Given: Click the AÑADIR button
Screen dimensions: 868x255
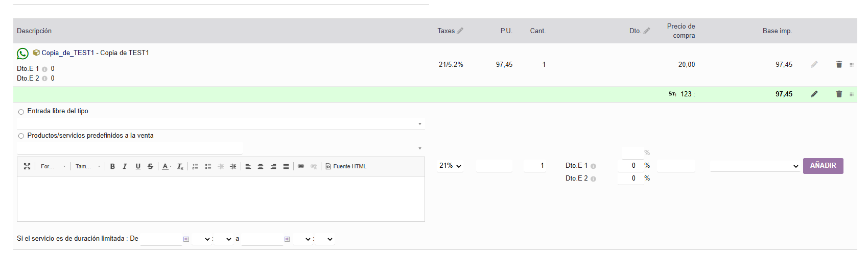Looking at the screenshot, I should point(823,166).
